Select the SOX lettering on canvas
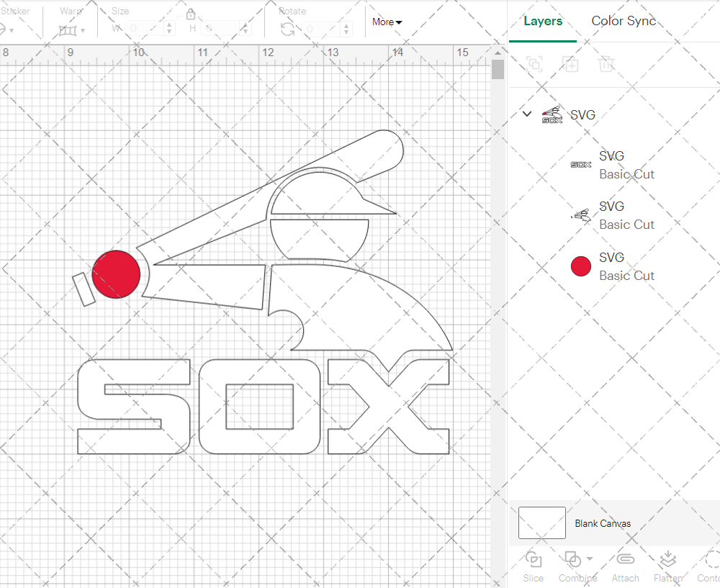This screenshot has width=720, height=588. [x=263, y=406]
